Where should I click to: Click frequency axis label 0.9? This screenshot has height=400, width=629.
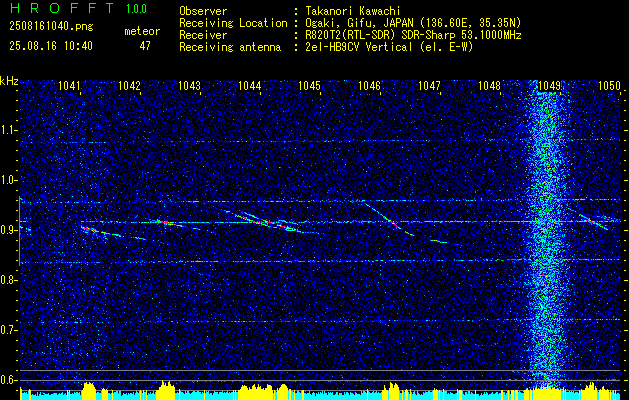(7, 230)
